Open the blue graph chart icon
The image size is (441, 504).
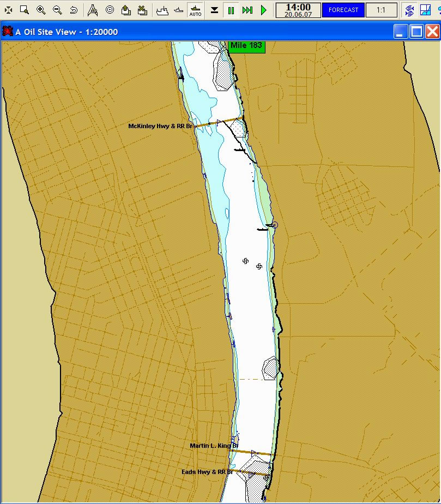tap(425, 10)
